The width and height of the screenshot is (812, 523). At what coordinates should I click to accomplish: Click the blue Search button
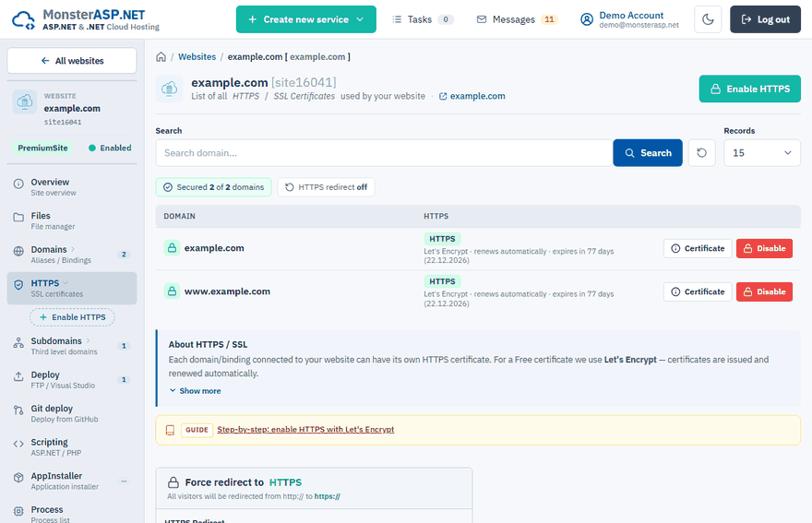click(648, 153)
